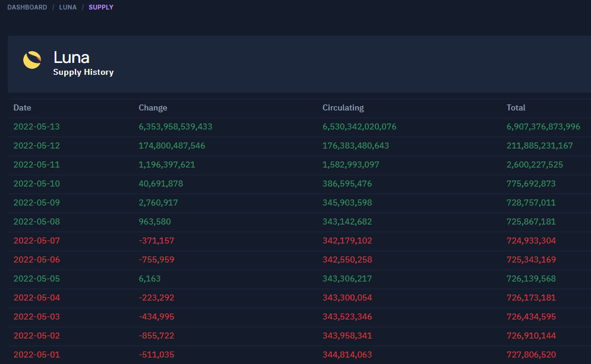Viewport: 591px width, 364px height.
Task: Select total value 6,907,376,873,996
Action: pos(543,126)
